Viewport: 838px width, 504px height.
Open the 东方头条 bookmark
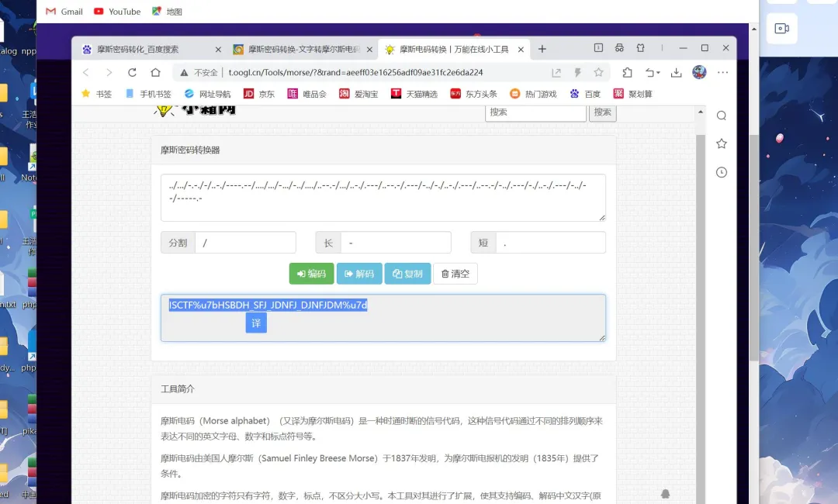point(473,94)
